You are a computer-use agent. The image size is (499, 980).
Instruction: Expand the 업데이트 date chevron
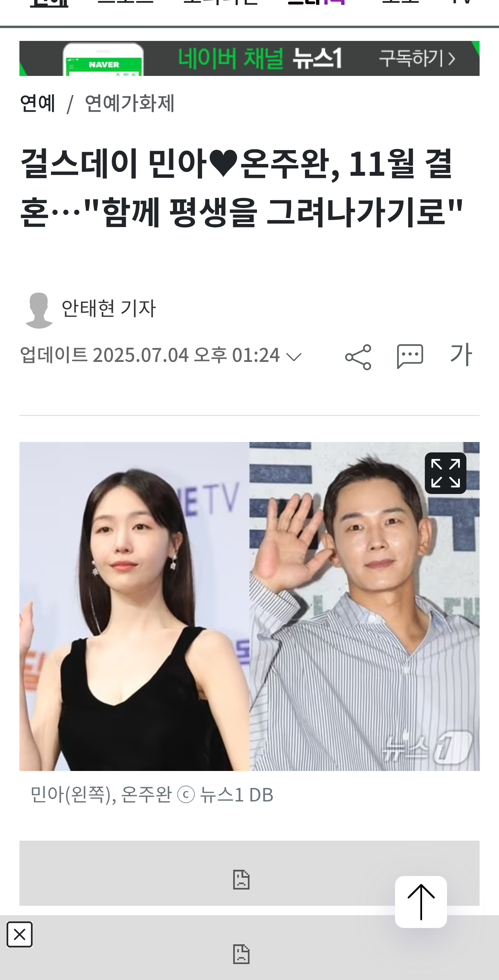tap(294, 356)
